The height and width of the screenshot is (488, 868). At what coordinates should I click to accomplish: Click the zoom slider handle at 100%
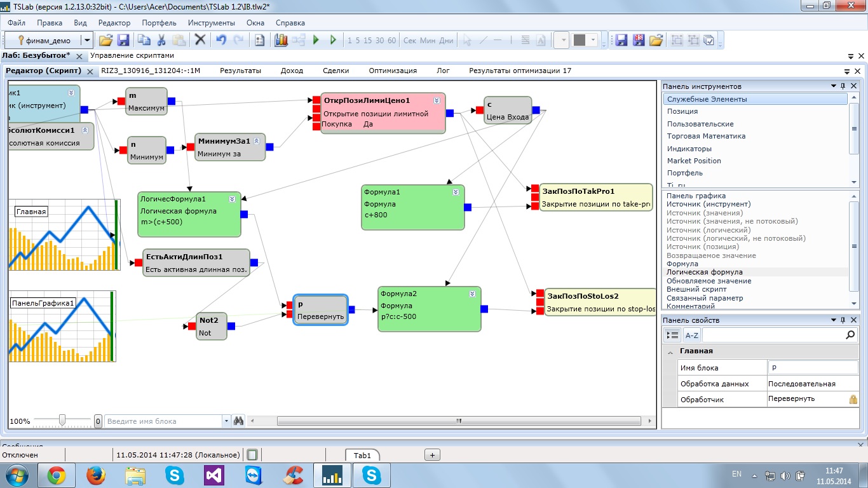point(62,420)
